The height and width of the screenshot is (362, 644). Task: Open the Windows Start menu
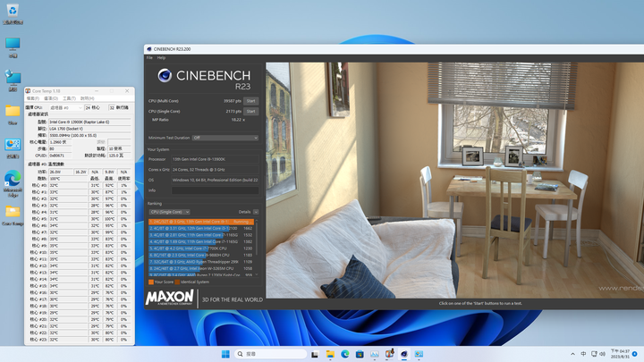click(x=225, y=354)
